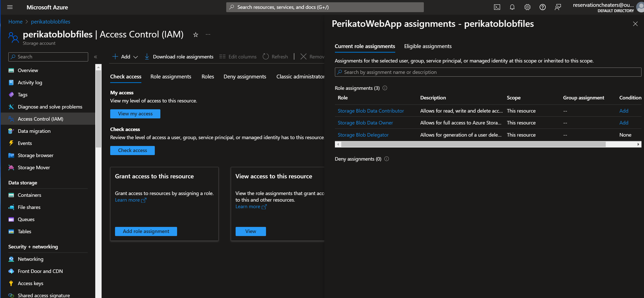Viewport: 644px width, 298px height.
Task: Click the assignment name search field
Action: point(488,72)
